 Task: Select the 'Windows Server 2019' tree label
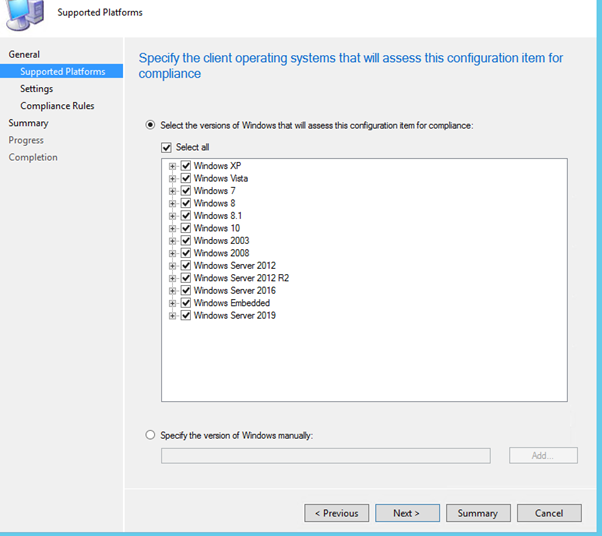(235, 316)
